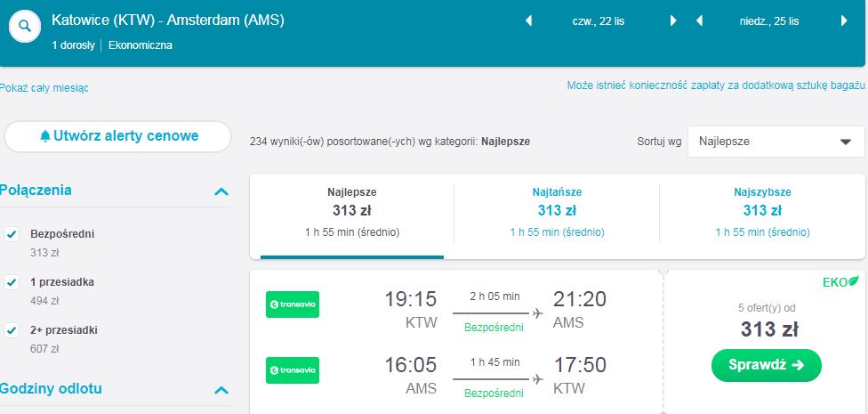Viewport: 868px width, 414px height.
Task: Collapse the Godziny odlotu section chevron
Action: pyautogui.click(x=221, y=390)
